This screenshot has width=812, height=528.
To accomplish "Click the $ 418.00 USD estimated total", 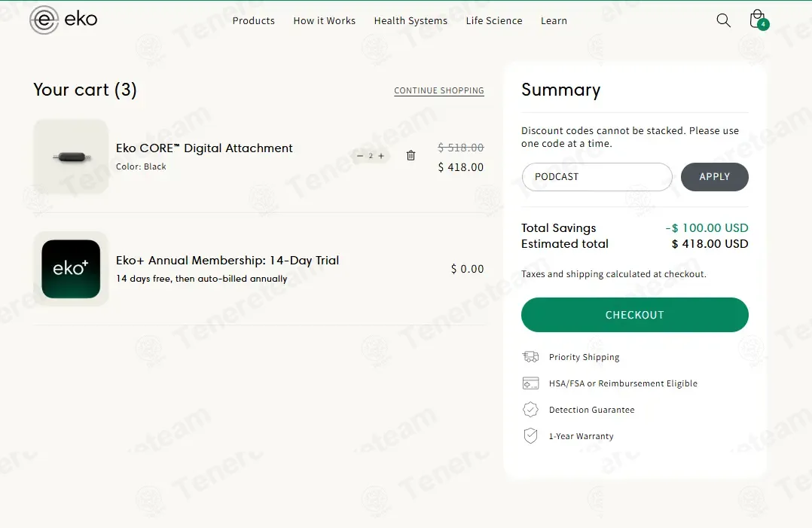I will [x=710, y=244].
